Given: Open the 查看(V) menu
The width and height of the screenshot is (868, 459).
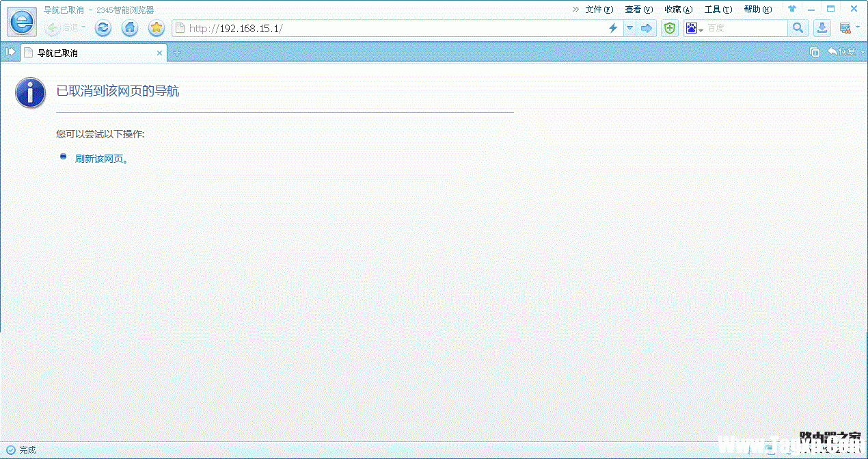Looking at the screenshot, I should pyautogui.click(x=638, y=10).
